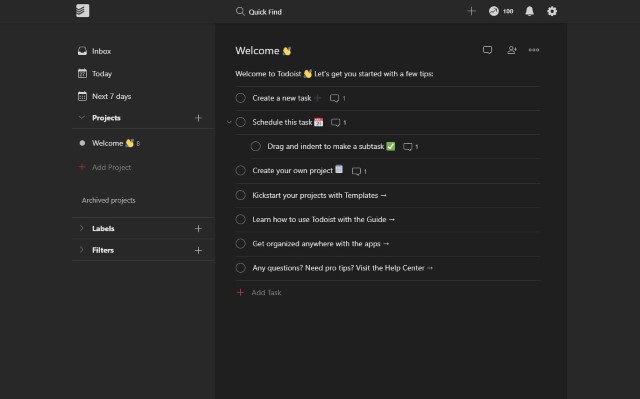Open comments on 'Create a new task'

[338, 98]
